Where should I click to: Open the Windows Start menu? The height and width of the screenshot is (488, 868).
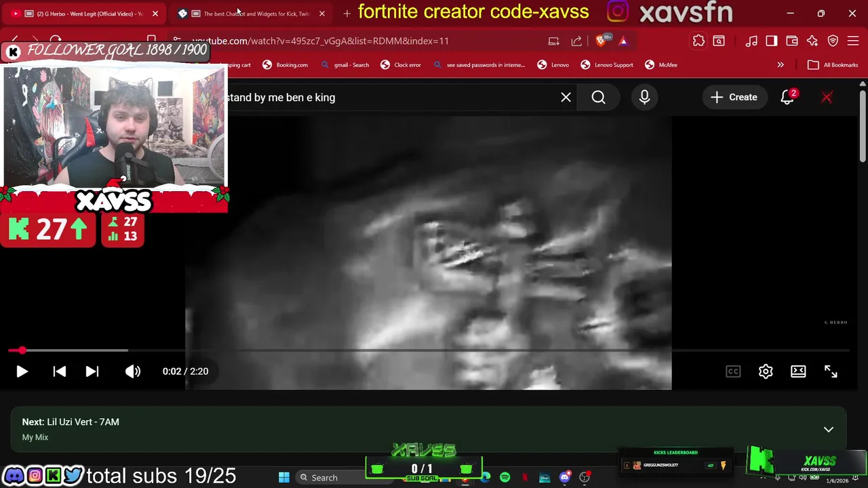[x=284, y=477]
